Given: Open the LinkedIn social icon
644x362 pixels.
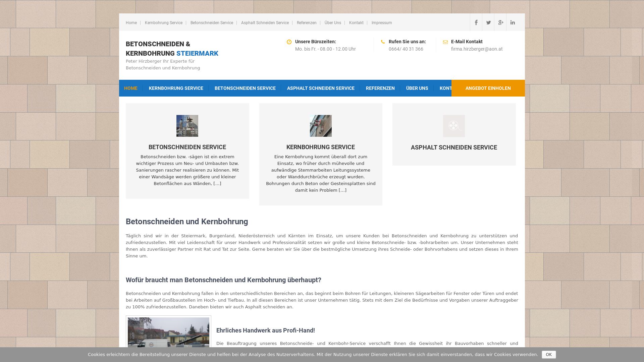Looking at the screenshot, I should pyautogui.click(x=513, y=22).
